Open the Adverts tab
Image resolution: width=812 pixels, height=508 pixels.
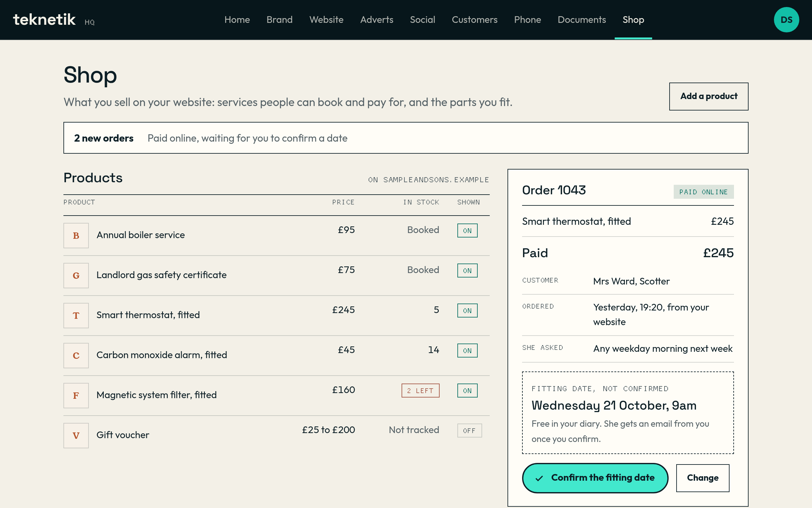click(377, 20)
